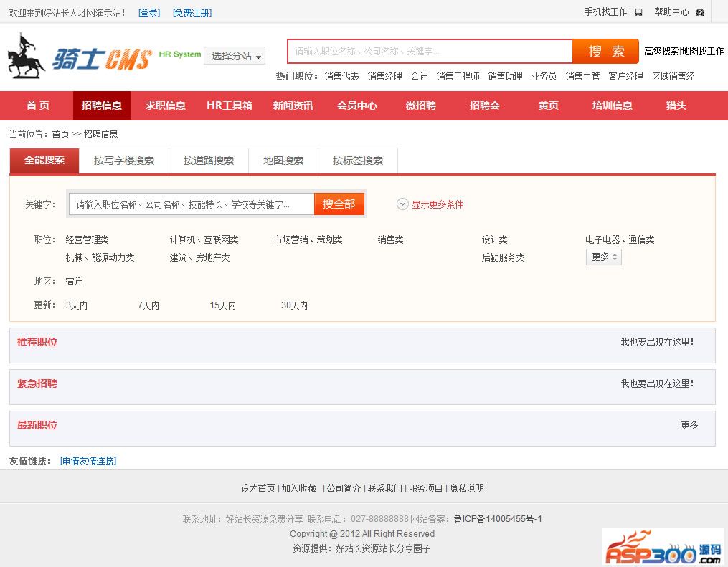Click 联系我们 footer link
The image size is (728, 567).
(x=385, y=489)
